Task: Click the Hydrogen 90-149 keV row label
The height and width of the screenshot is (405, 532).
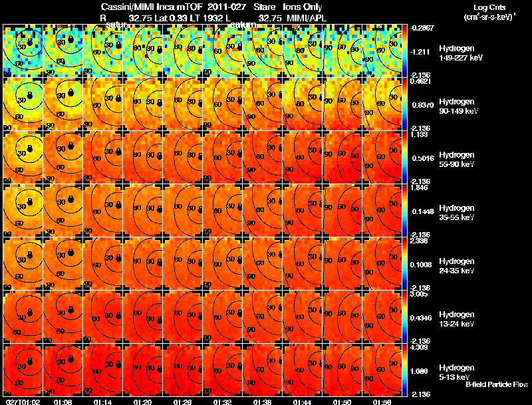Action: tap(458, 106)
